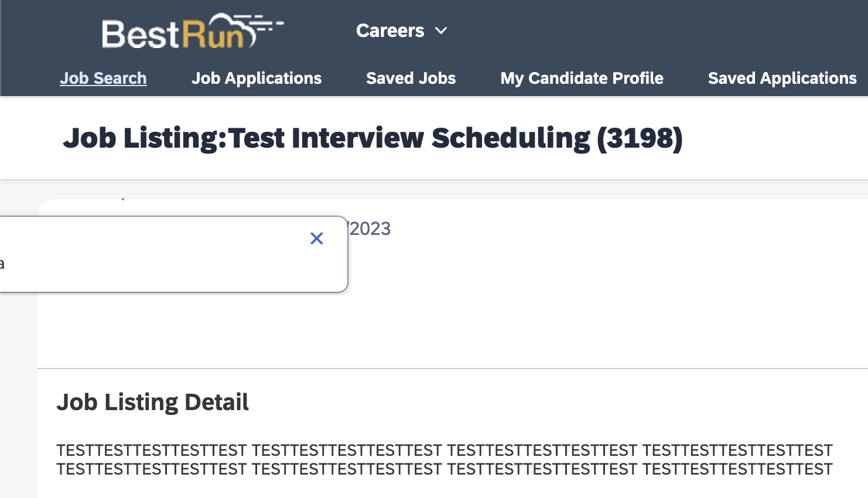Click the gray left margin beside the card
This screenshot has height=498, width=868.
pos(18,398)
